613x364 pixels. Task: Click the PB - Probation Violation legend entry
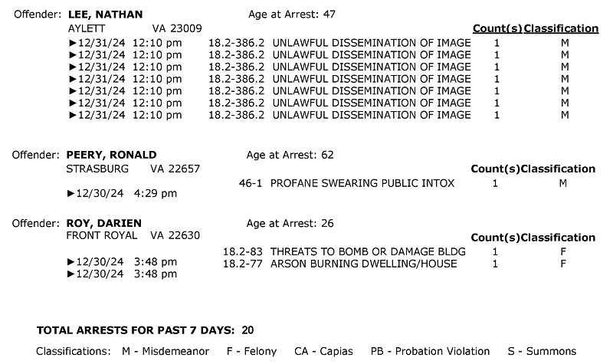[430, 351]
